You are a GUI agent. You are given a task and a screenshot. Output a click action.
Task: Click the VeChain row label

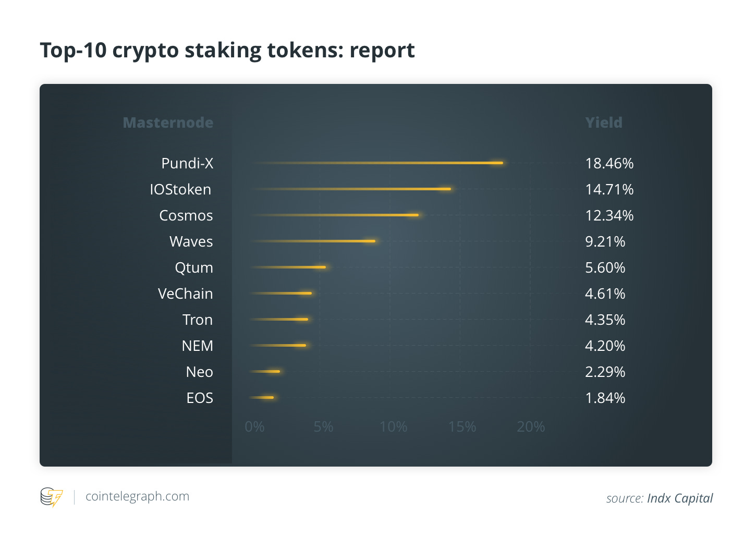(x=186, y=294)
